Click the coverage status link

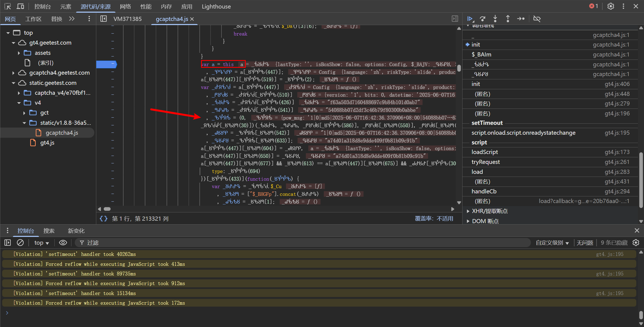(434, 218)
